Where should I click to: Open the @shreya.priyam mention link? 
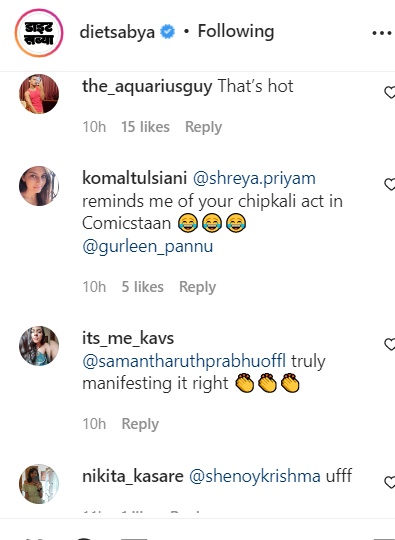click(x=254, y=179)
